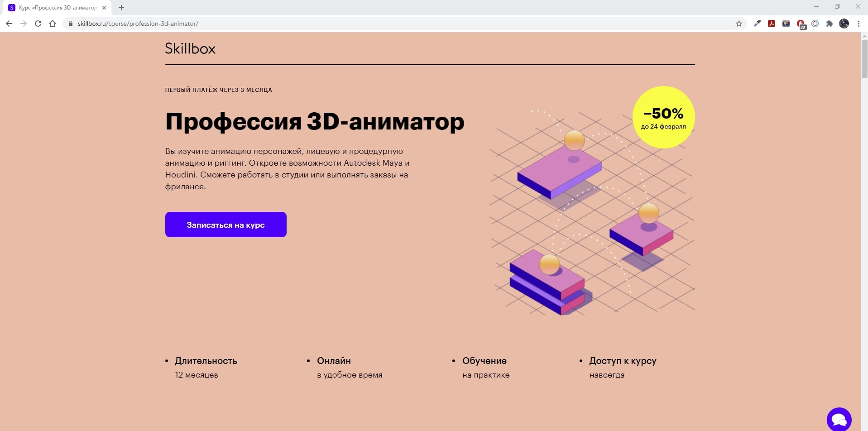The image size is (868, 431).
Task: Open the browser home page icon
Action: (x=53, y=24)
